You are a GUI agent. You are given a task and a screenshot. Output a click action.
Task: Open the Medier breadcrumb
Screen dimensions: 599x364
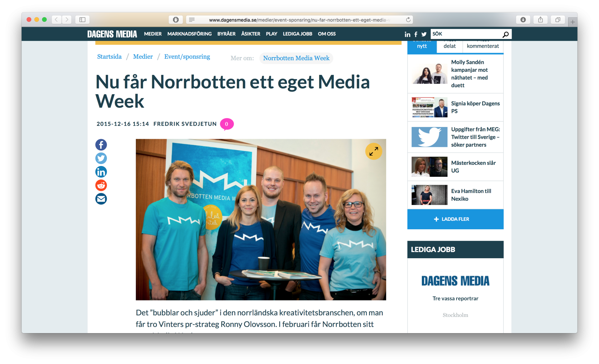(143, 56)
